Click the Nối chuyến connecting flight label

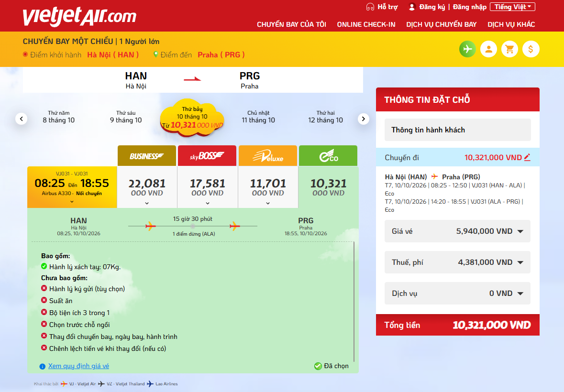click(89, 193)
